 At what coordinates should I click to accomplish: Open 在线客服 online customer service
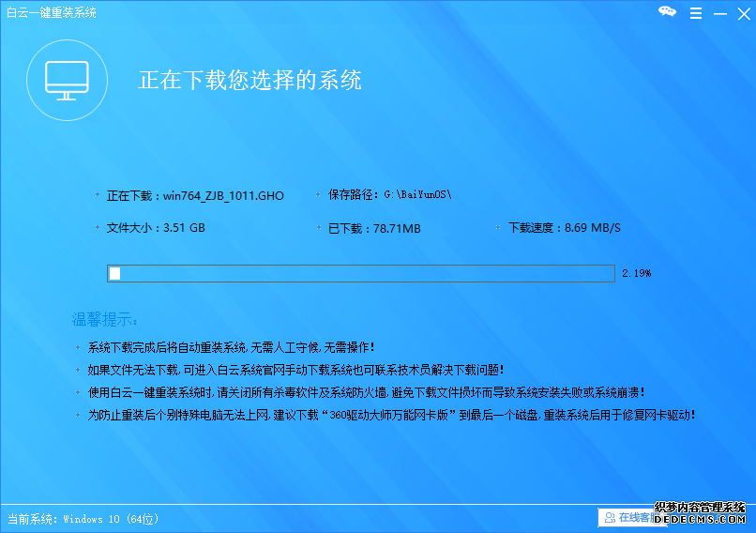(x=627, y=517)
